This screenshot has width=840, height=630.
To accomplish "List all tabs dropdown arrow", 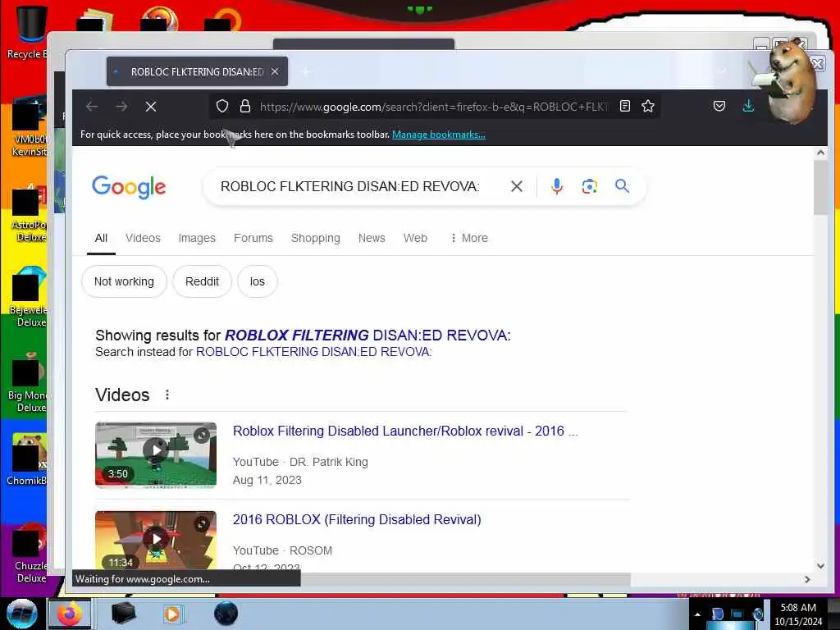I will tap(722, 71).
